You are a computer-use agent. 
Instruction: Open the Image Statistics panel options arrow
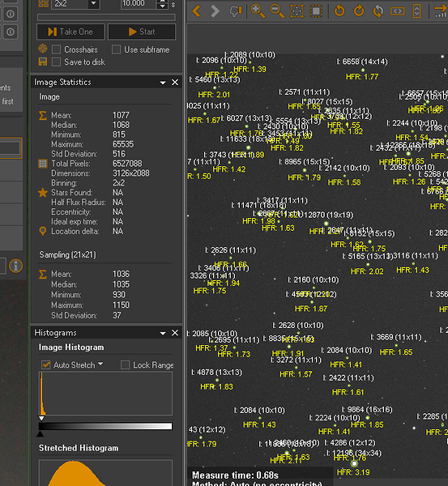coord(163,83)
